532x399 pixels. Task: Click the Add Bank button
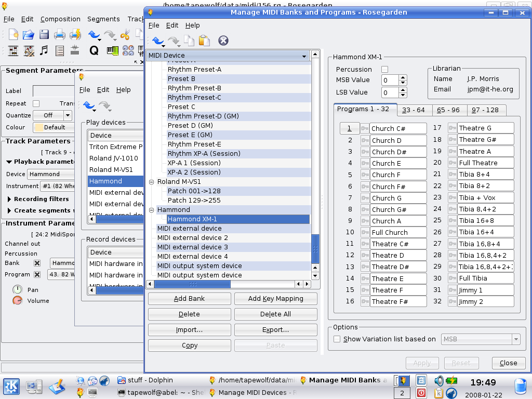pyautogui.click(x=189, y=299)
